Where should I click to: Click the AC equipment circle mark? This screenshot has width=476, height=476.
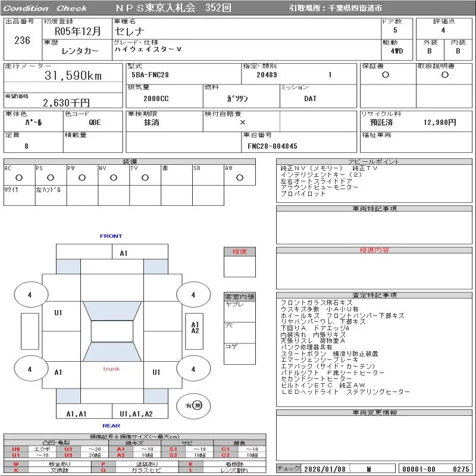[x=19, y=177]
